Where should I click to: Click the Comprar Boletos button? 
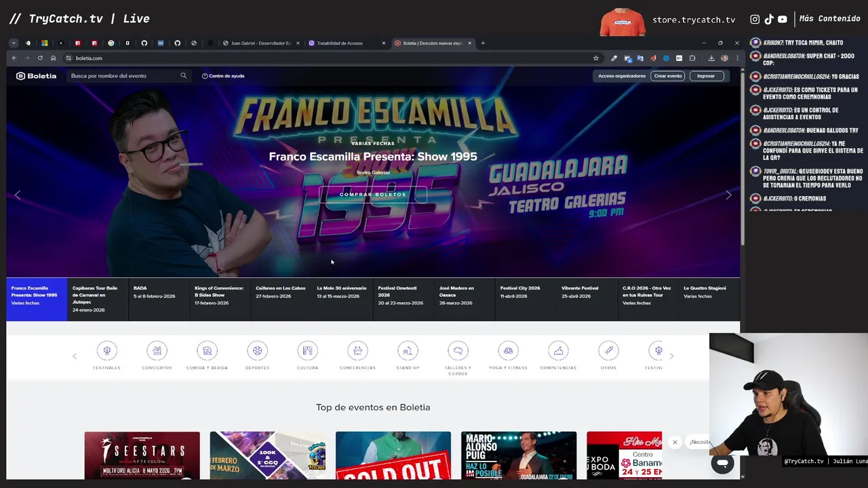pyautogui.click(x=373, y=195)
